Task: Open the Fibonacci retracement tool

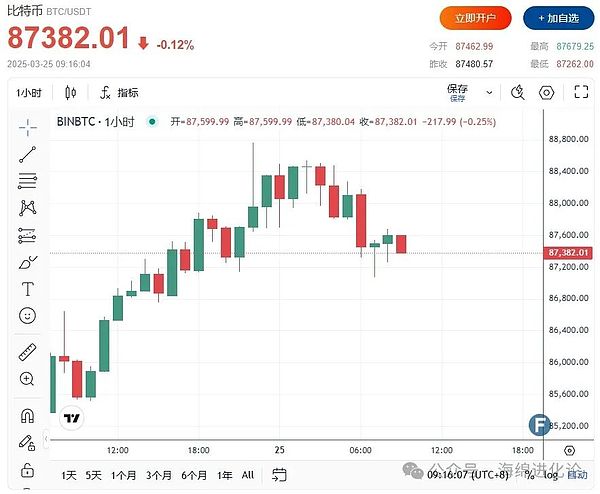Action: coord(28,181)
